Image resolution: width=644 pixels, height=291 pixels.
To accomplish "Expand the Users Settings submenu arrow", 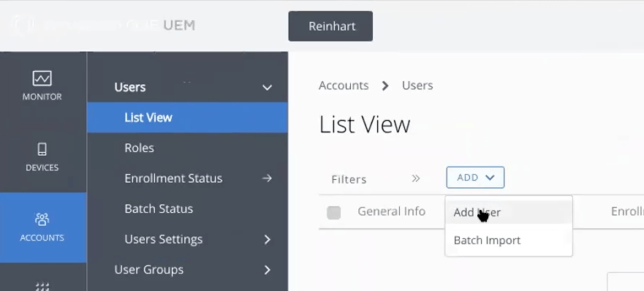I will click(x=268, y=239).
